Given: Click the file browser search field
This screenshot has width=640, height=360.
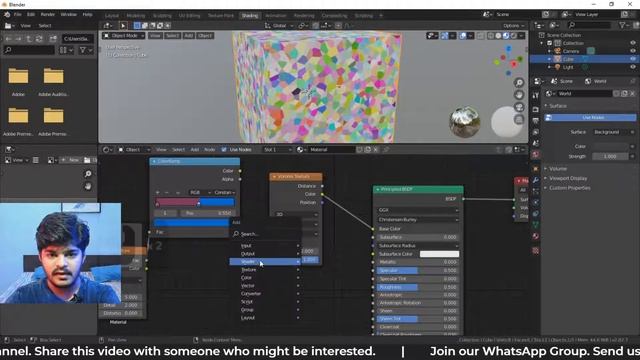Looking at the screenshot, I should 29,50.
